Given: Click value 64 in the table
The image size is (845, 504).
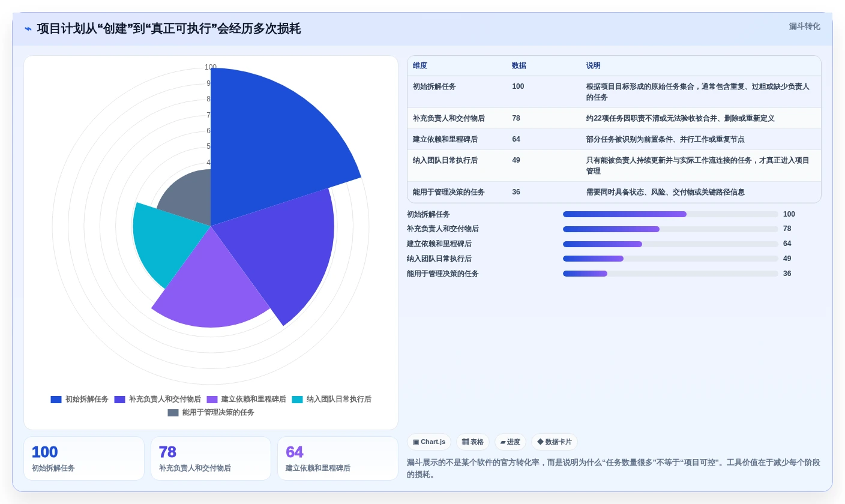Looking at the screenshot, I should click(x=516, y=139).
